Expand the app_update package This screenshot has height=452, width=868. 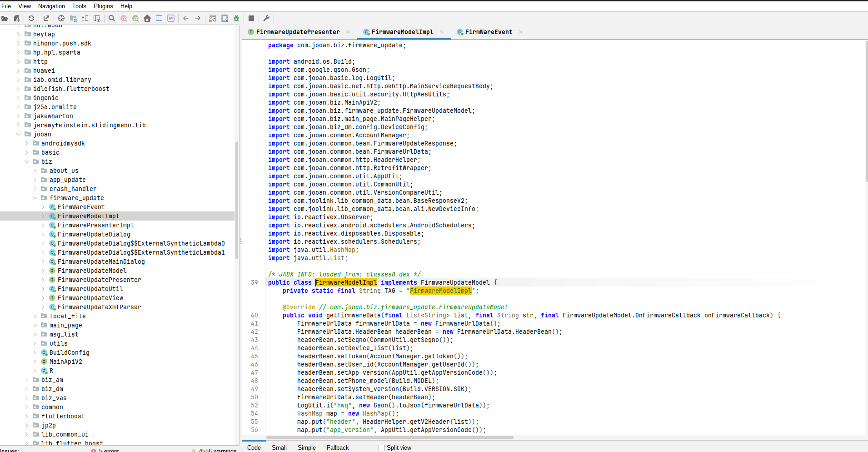[35, 180]
